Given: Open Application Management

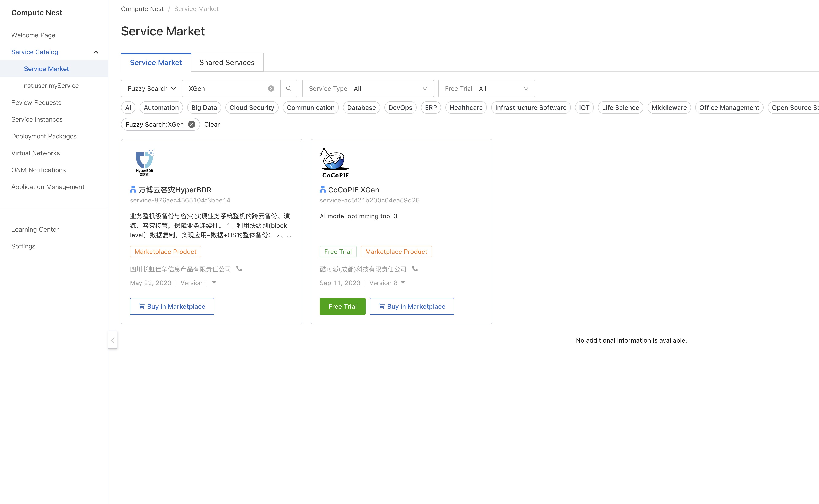Looking at the screenshot, I should (48, 187).
